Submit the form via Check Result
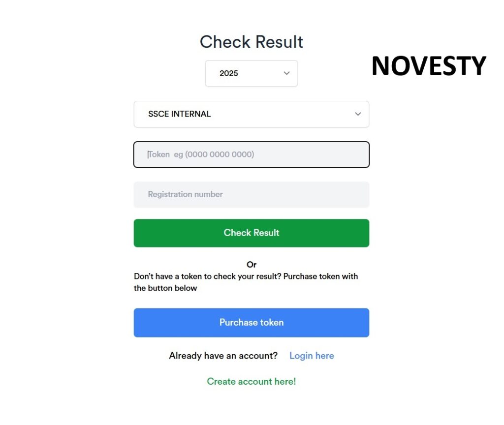The width and height of the screenshot is (504, 425). pyautogui.click(x=251, y=233)
